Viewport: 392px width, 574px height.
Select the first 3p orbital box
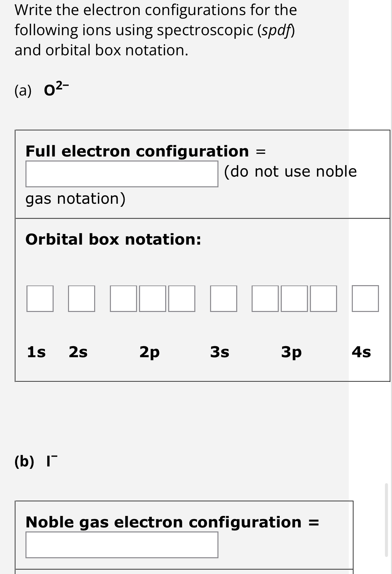coord(266,299)
